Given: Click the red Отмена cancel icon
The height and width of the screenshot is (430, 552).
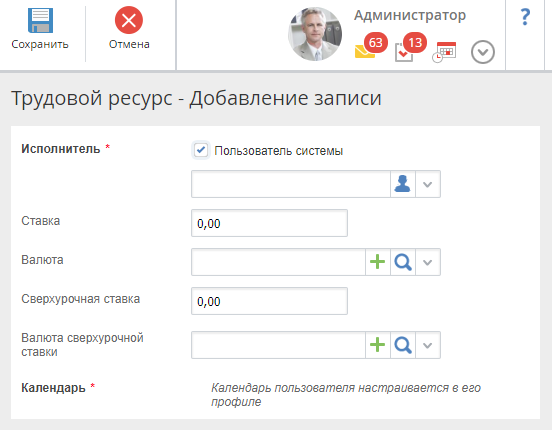Looking at the screenshot, I should pyautogui.click(x=129, y=20).
